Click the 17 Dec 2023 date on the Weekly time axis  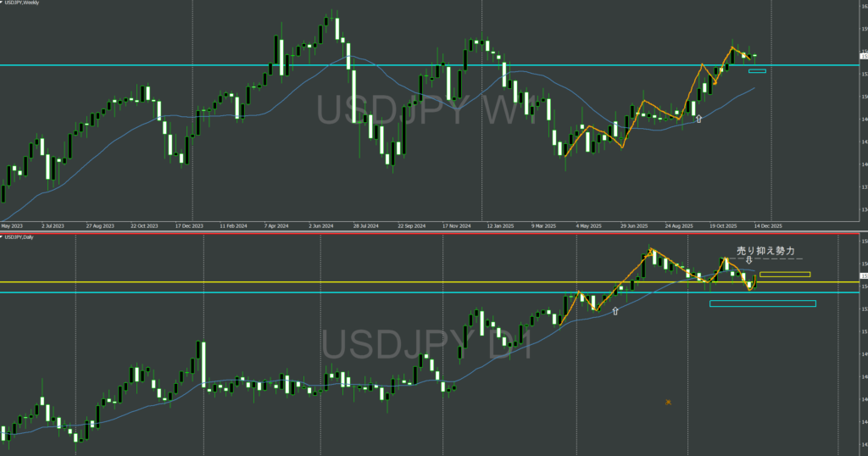(190, 226)
